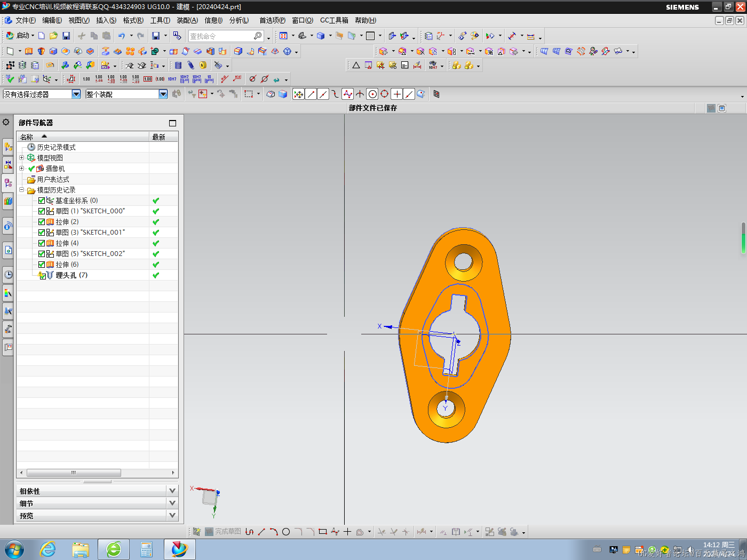Uncheck the 拉伸 (2) feature checkbox
The image size is (747, 560).
pyautogui.click(x=42, y=222)
